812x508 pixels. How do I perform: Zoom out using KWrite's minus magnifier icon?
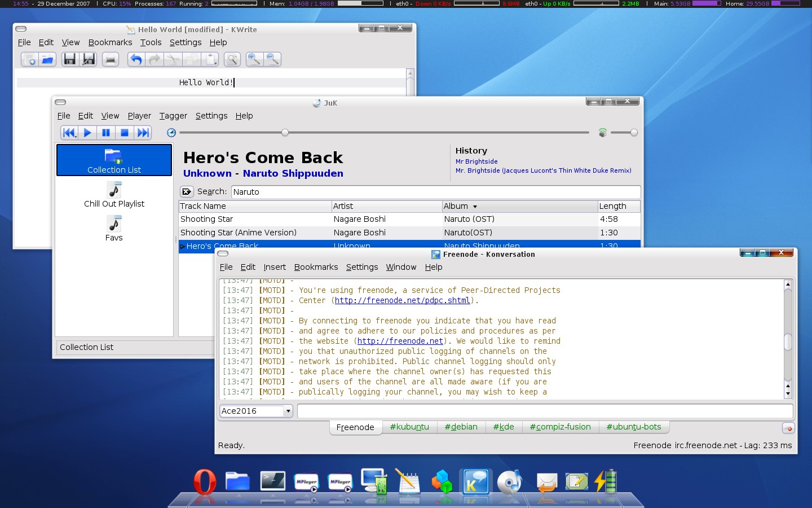273,59
